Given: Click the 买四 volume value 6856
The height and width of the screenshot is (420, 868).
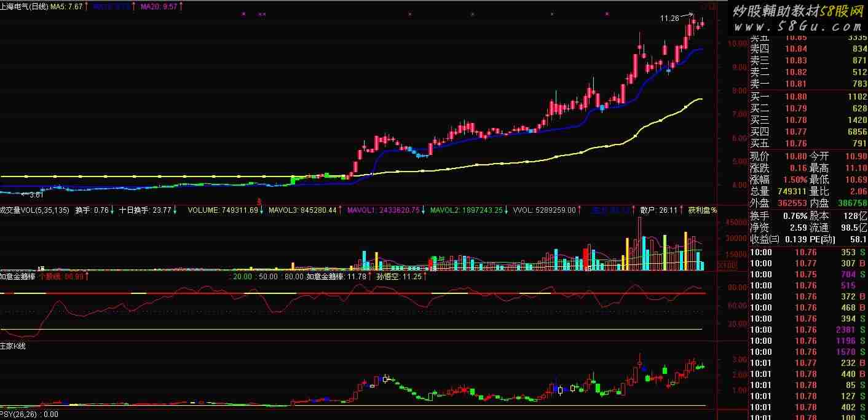Looking at the screenshot, I should [856, 132].
